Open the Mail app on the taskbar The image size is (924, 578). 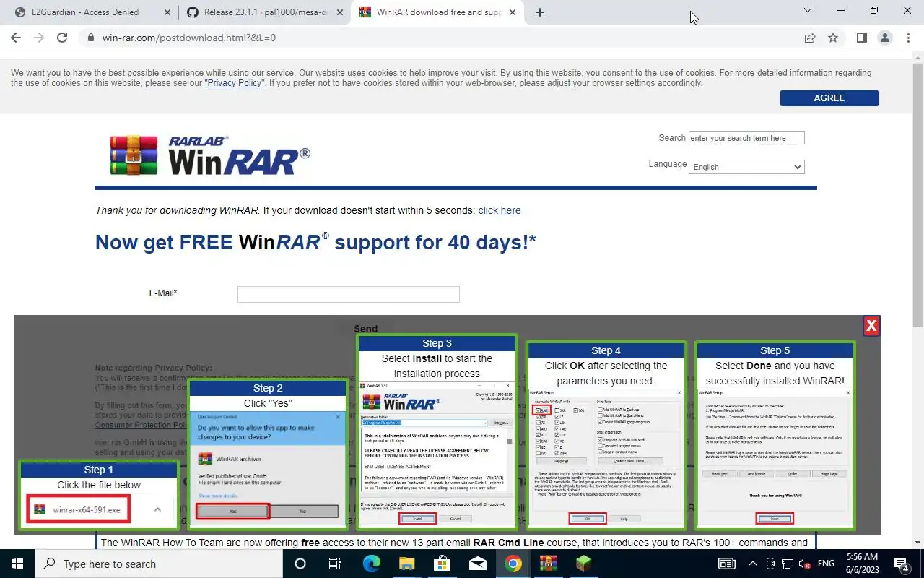pyautogui.click(x=477, y=564)
